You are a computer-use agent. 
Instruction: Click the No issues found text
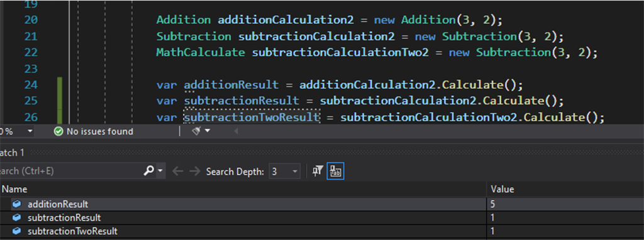100,131
